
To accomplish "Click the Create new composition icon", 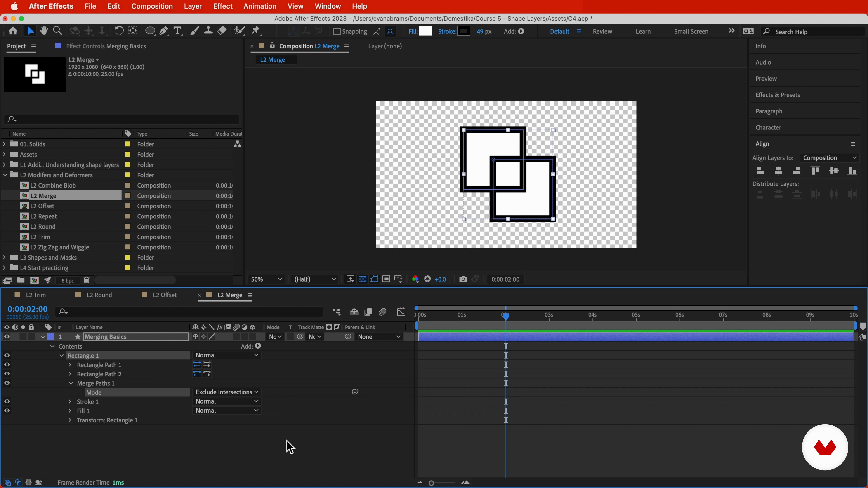I will click(34, 281).
